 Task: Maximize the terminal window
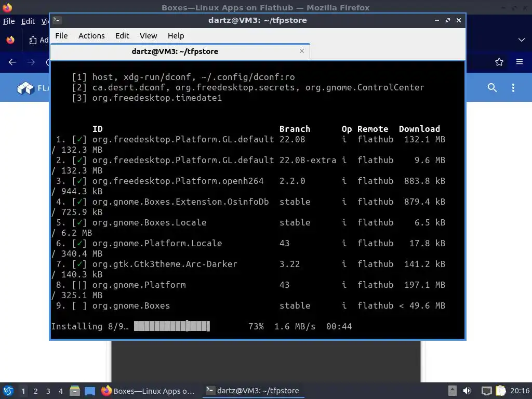click(x=448, y=20)
